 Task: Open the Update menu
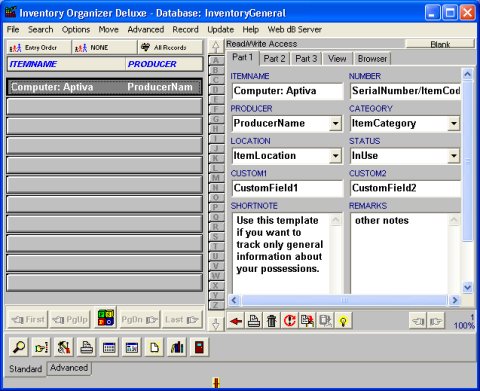point(220,29)
